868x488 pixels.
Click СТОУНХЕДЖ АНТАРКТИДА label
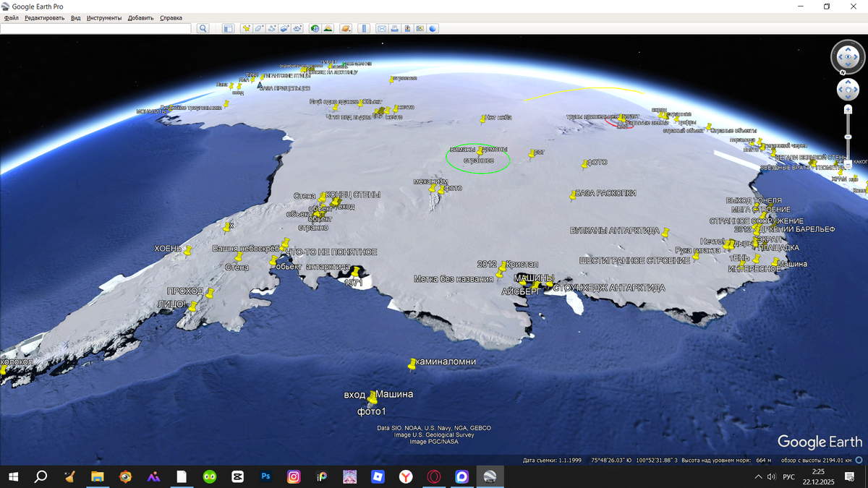609,288
